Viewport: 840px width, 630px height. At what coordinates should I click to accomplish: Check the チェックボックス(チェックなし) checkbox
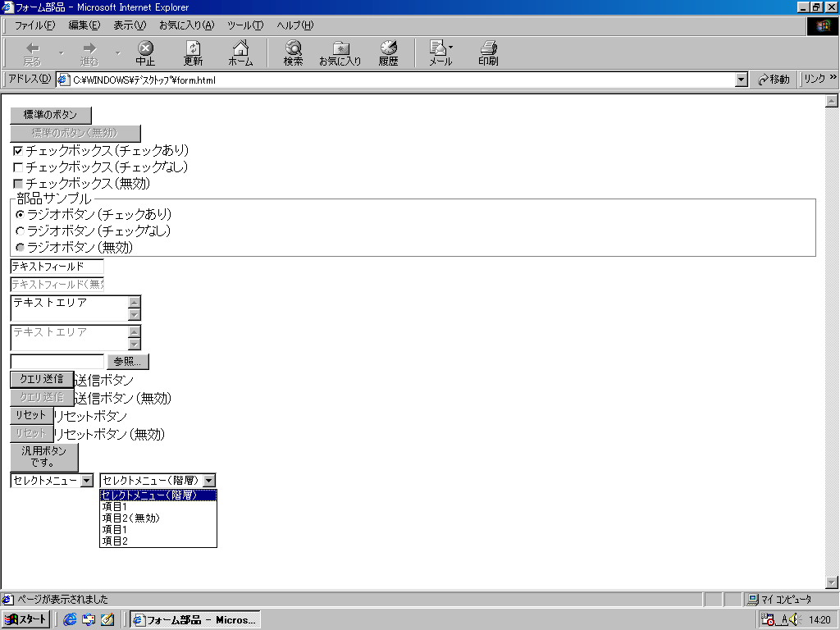[19, 167]
